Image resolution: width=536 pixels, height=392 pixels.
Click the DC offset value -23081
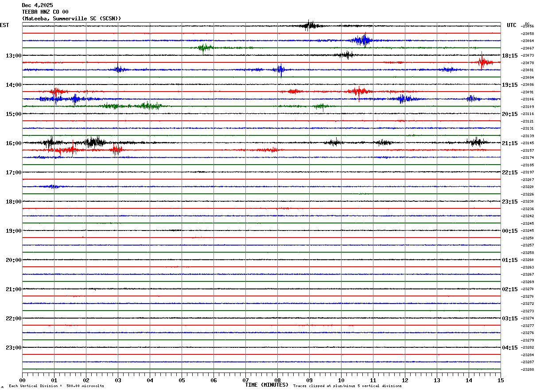pyautogui.click(x=528, y=70)
